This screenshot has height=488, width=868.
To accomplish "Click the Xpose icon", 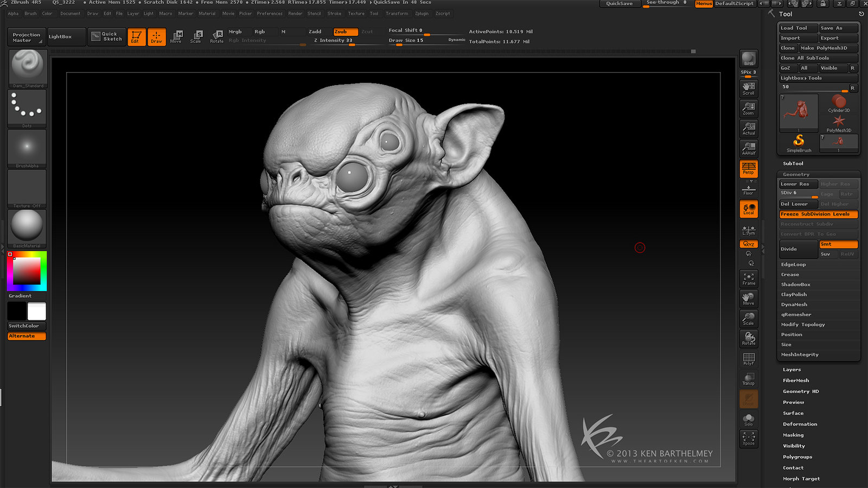I will (749, 439).
